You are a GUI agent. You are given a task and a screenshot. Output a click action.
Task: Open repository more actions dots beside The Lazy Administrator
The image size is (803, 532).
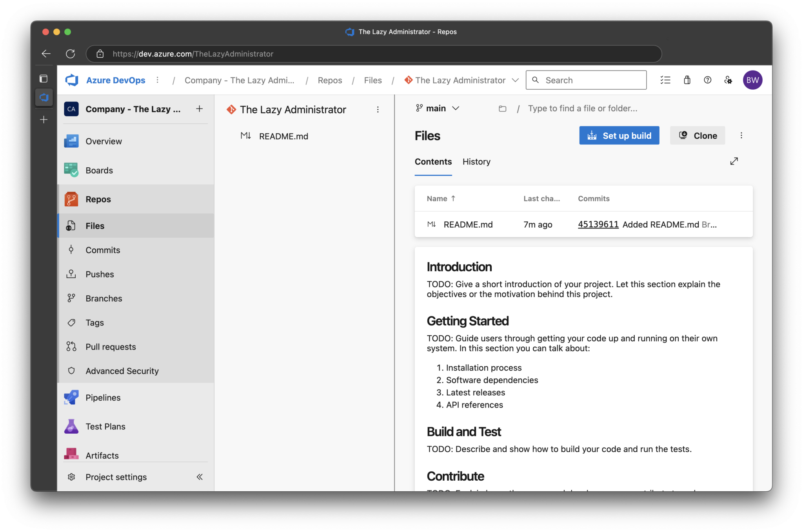pos(378,110)
